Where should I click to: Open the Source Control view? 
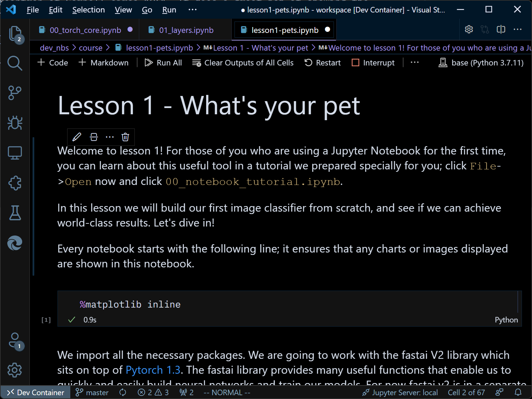(15, 93)
